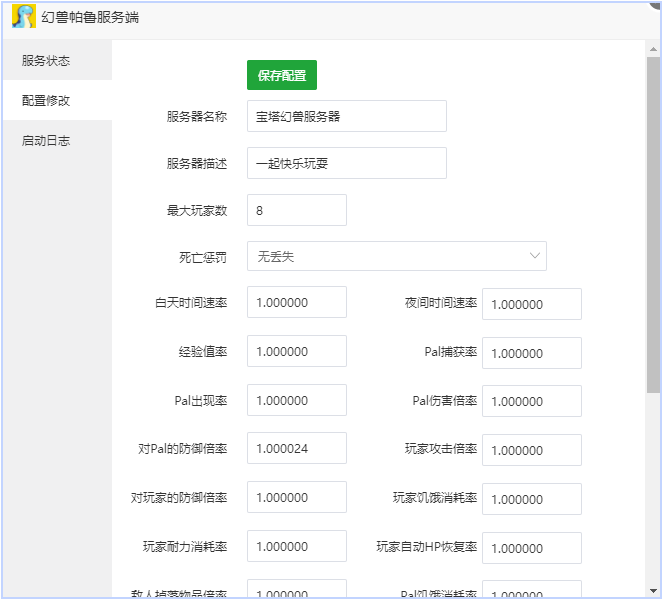
Task: Click the 服务器名称 label text
Action: 197,116
